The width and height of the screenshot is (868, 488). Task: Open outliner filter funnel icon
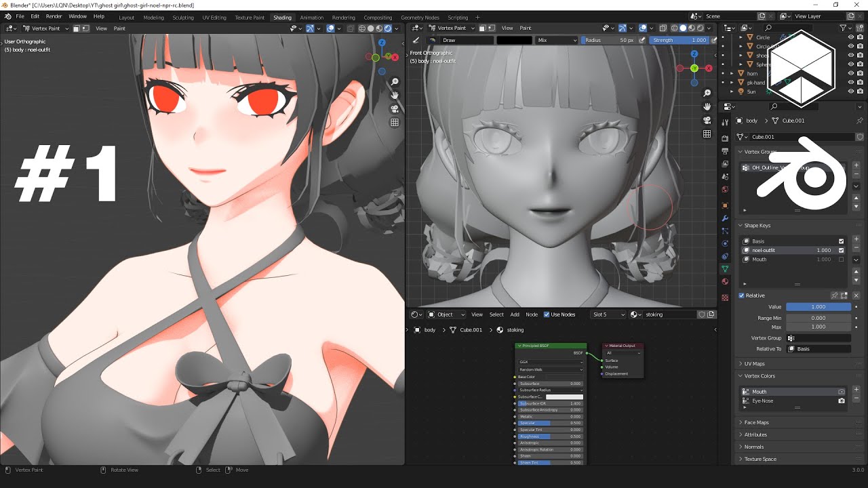click(x=843, y=28)
